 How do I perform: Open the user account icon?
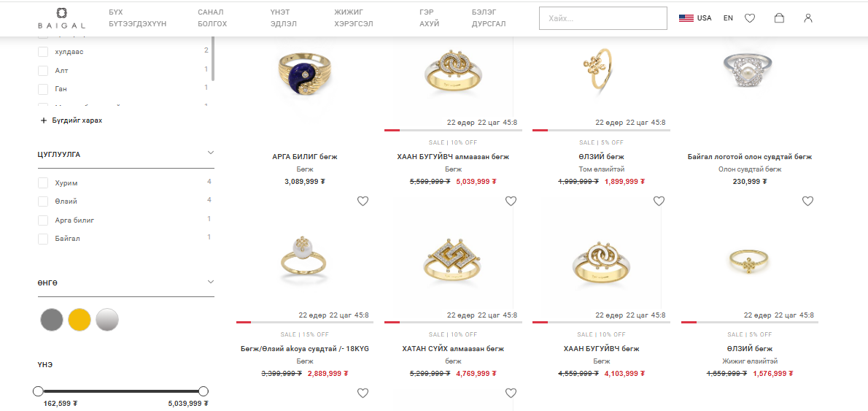pos(808,18)
